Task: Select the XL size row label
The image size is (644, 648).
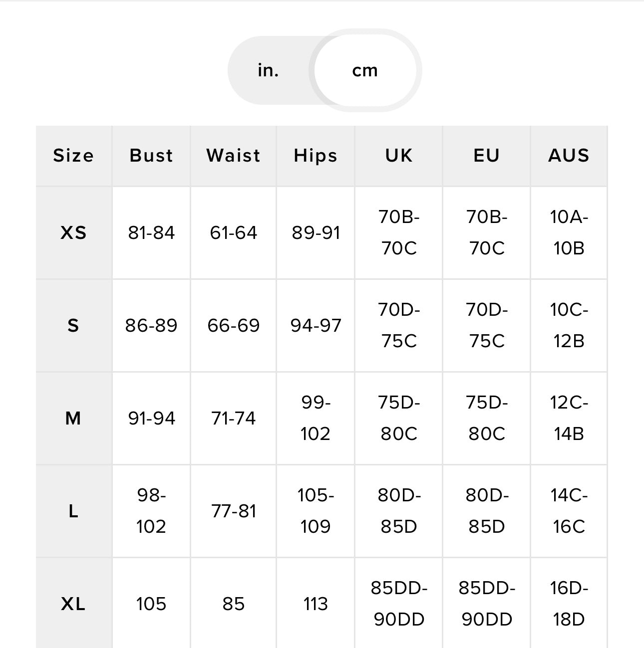Action: click(73, 604)
